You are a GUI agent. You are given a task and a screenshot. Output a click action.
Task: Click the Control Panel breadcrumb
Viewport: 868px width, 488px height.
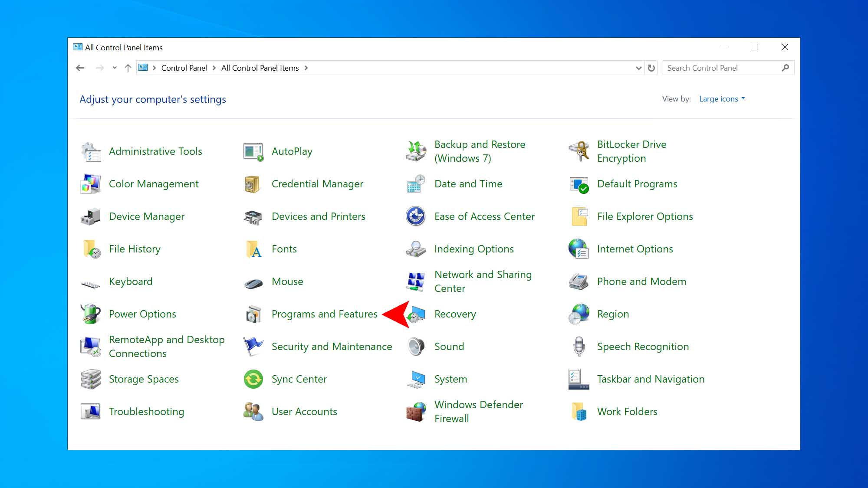184,68
